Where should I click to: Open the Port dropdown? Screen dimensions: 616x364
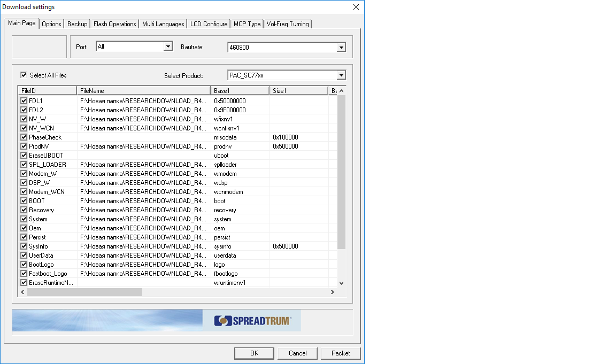click(168, 47)
